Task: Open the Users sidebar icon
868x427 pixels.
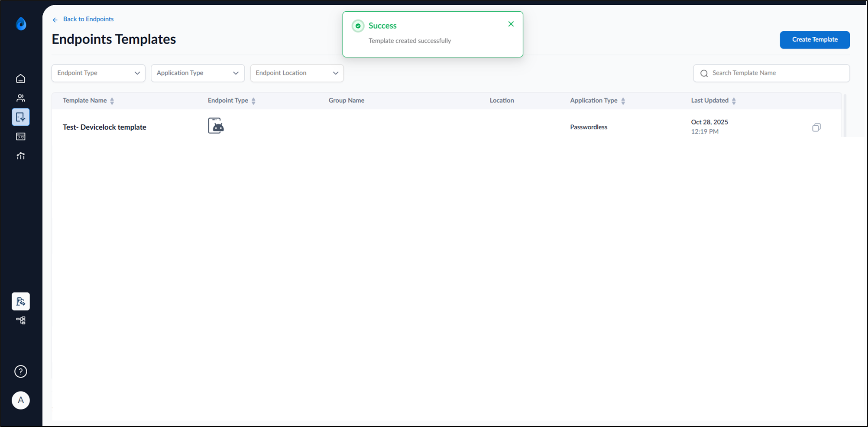Action: pyautogui.click(x=20, y=98)
